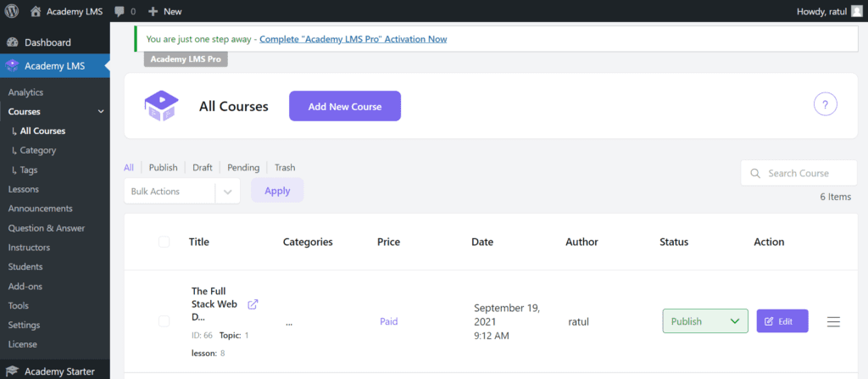
Task: Open course in new tab via external link icon
Action: 253,304
